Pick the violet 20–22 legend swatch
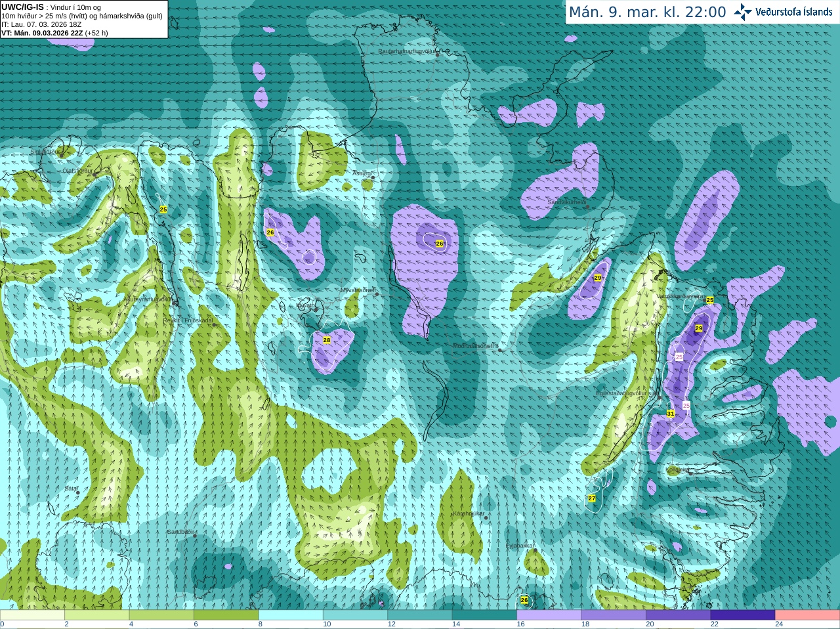The image size is (840, 629). [679, 615]
